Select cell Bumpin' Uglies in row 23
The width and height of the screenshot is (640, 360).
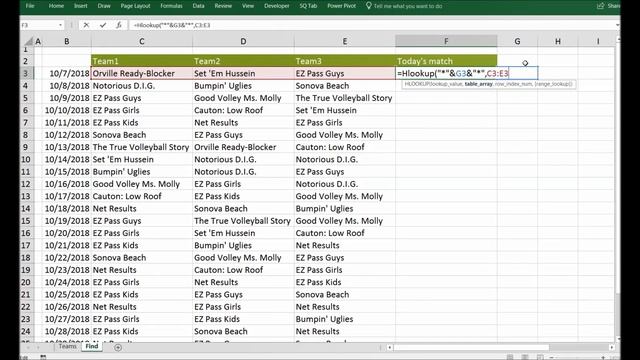345,319
